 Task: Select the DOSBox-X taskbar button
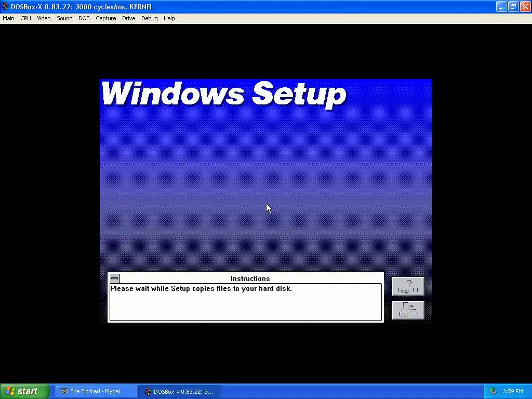[180, 391]
